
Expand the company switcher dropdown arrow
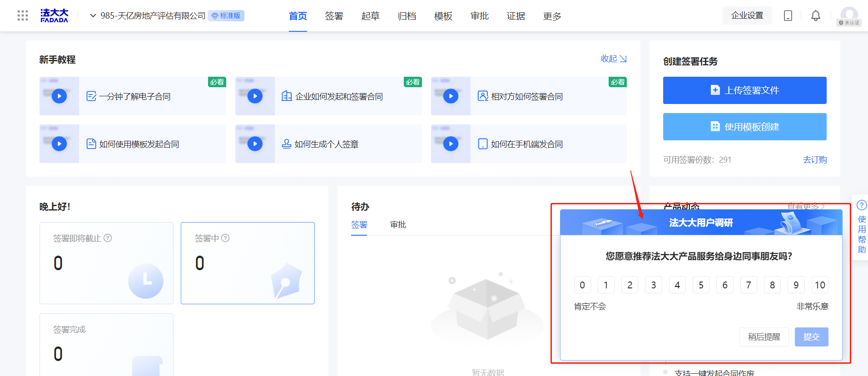93,16
